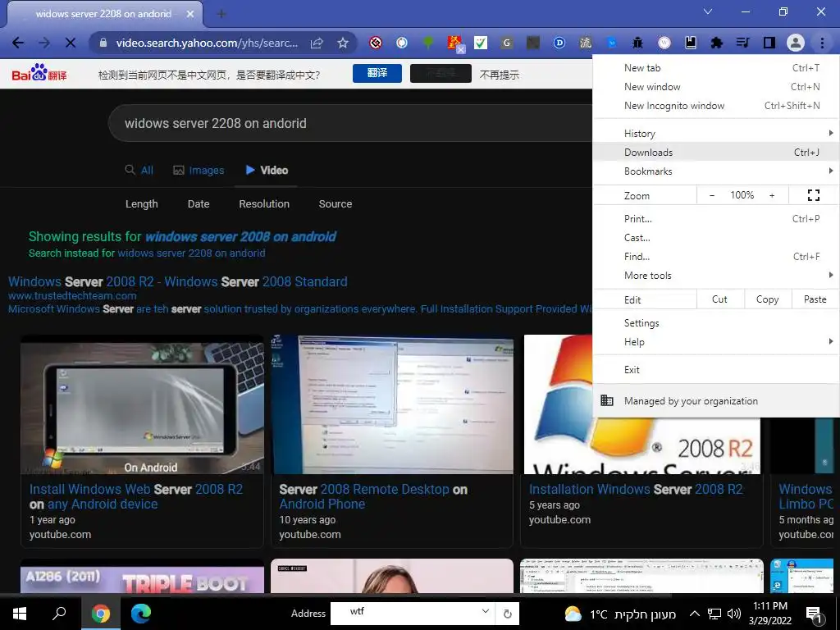
Task: Select New tab from Chrome menu
Action: pos(715,68)
